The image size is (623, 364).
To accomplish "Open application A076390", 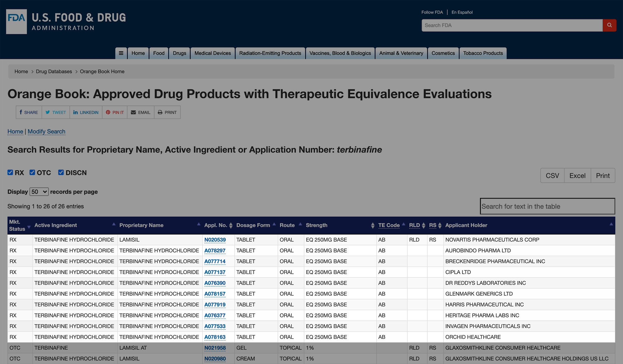I will click(215, 283).
